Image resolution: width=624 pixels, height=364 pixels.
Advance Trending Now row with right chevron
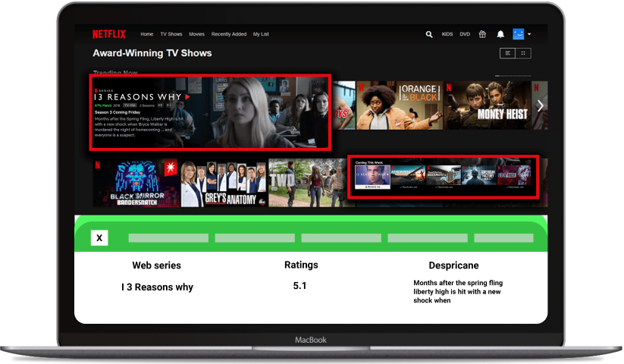(x=540, y=106)
